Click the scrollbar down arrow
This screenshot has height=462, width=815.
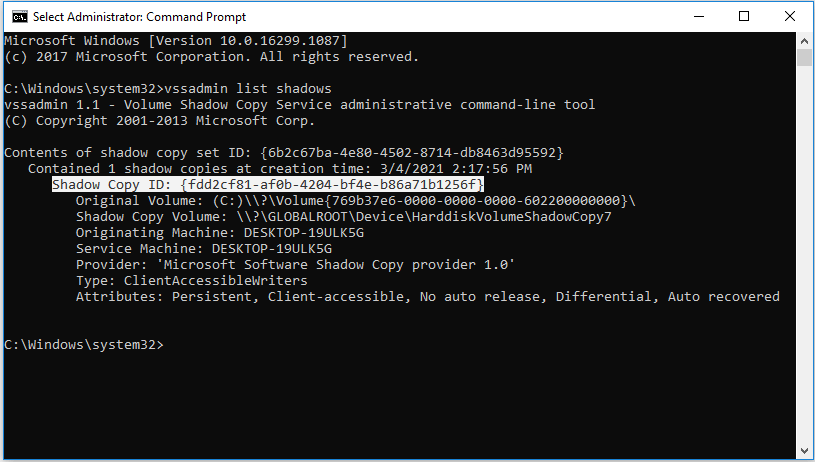point(804,451)
